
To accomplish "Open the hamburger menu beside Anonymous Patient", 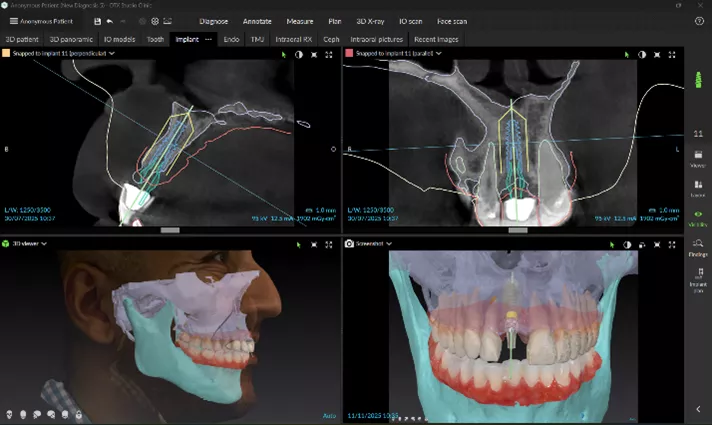I will tap(12, 21).
